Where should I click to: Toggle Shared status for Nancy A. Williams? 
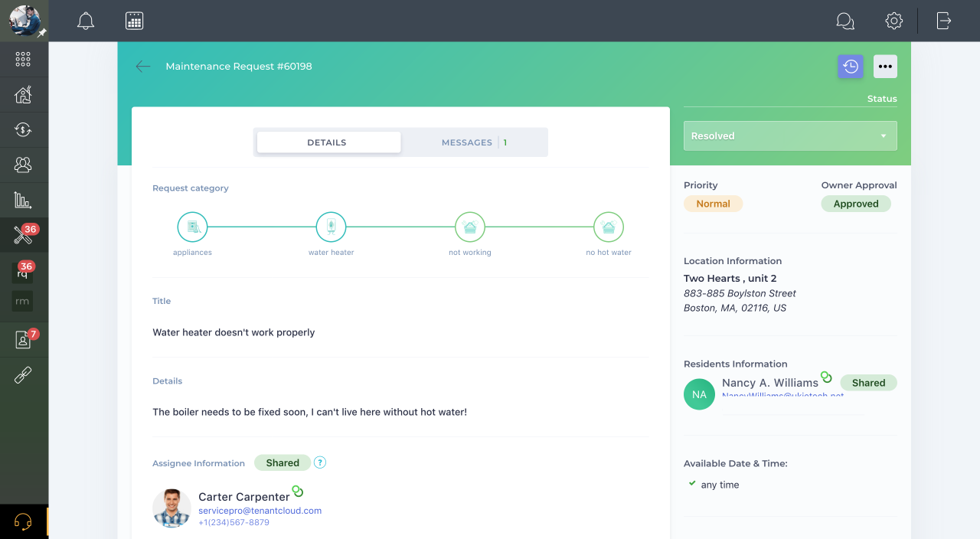click(868, 382)
